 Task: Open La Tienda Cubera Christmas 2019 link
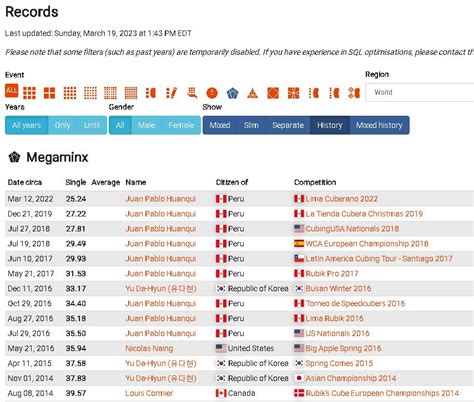[364, 214]
